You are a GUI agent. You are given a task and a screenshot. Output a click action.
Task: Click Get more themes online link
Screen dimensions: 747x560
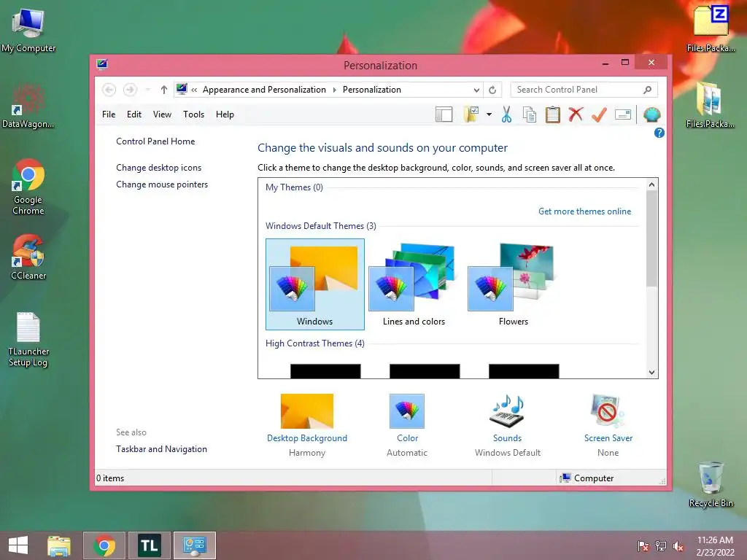click(584, 211)
